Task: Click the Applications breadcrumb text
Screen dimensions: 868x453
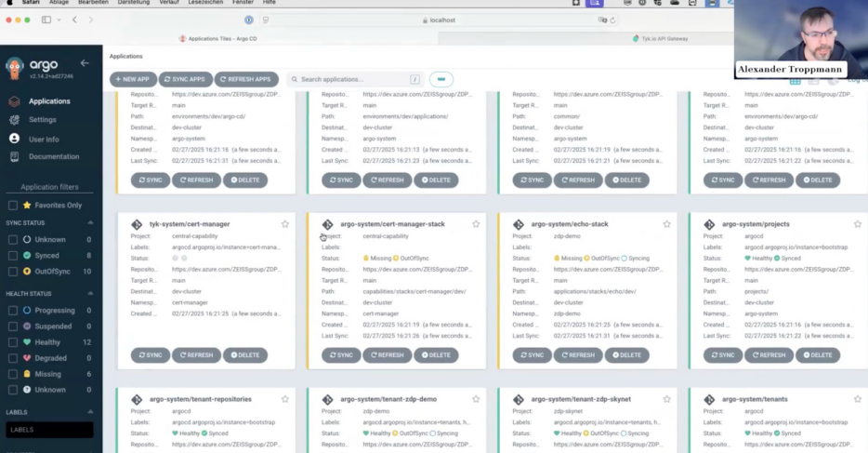Action: pyautogui.click(x=125, y=57)
